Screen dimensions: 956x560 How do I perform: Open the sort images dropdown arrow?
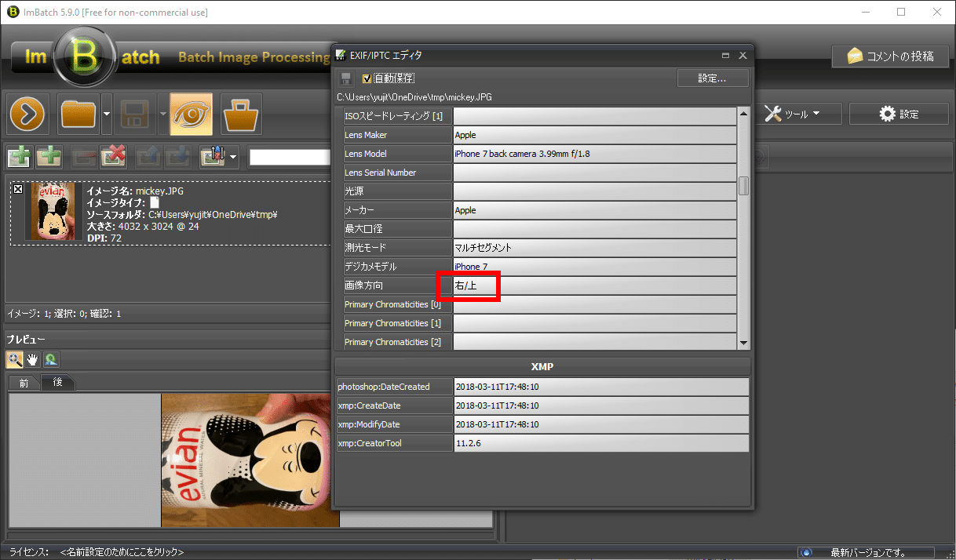(x=234, y=158)
